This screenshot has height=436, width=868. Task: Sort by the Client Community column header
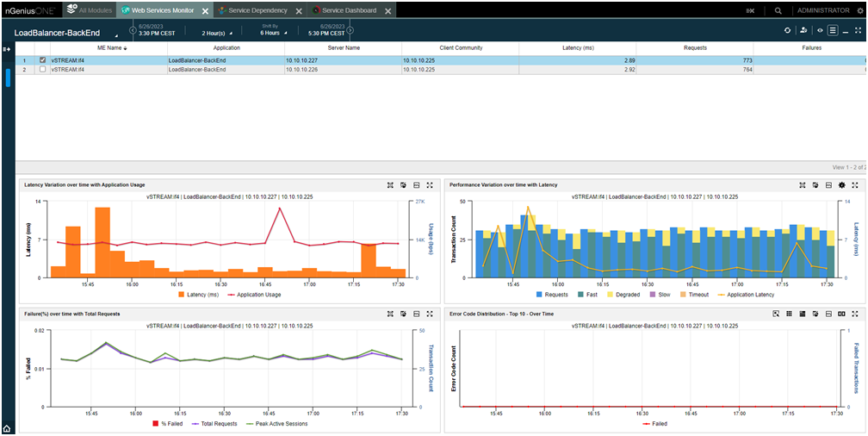tap(461, 48)
